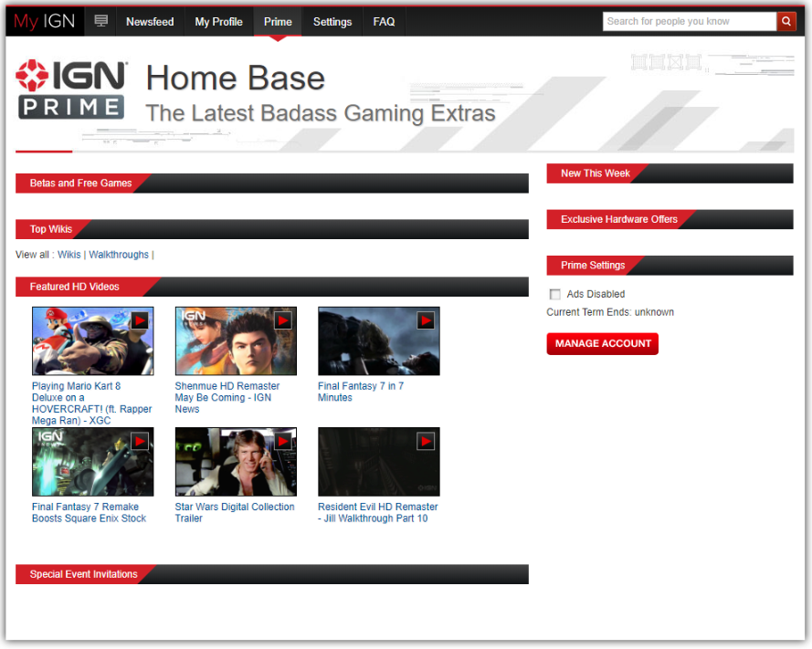812x649 pixels.
Task: Click the Featured HD Videos header
Action: 272,287
